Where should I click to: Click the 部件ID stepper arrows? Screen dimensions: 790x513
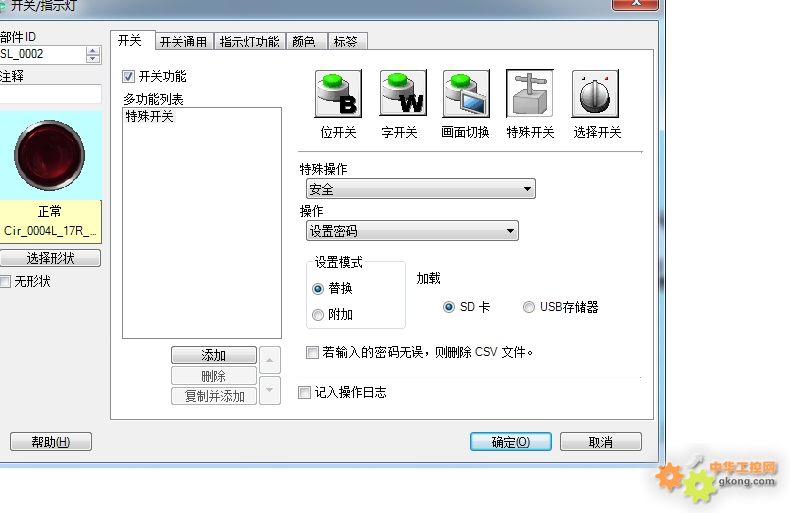93,54
